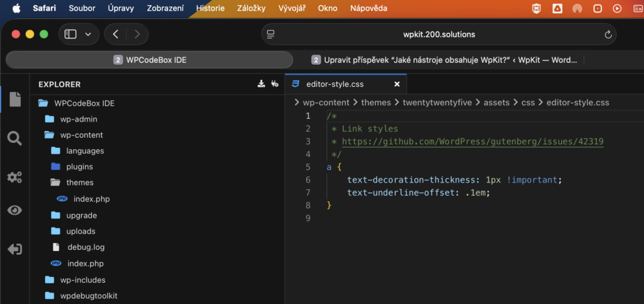The width and height of the screenshot is (644, 304).
Task: Click the download icon in Explorer header
Action: coord(262,84)
